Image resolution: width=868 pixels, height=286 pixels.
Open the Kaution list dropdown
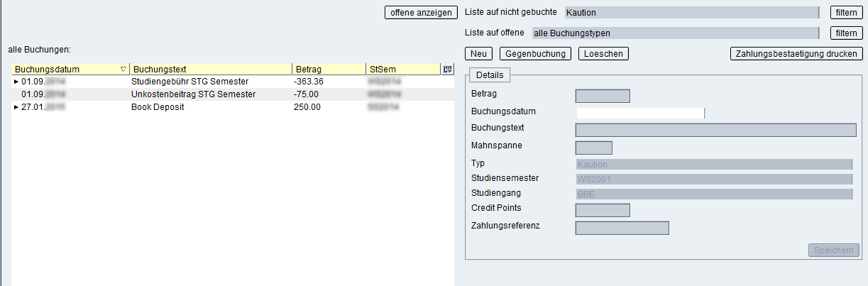(692, 13)
